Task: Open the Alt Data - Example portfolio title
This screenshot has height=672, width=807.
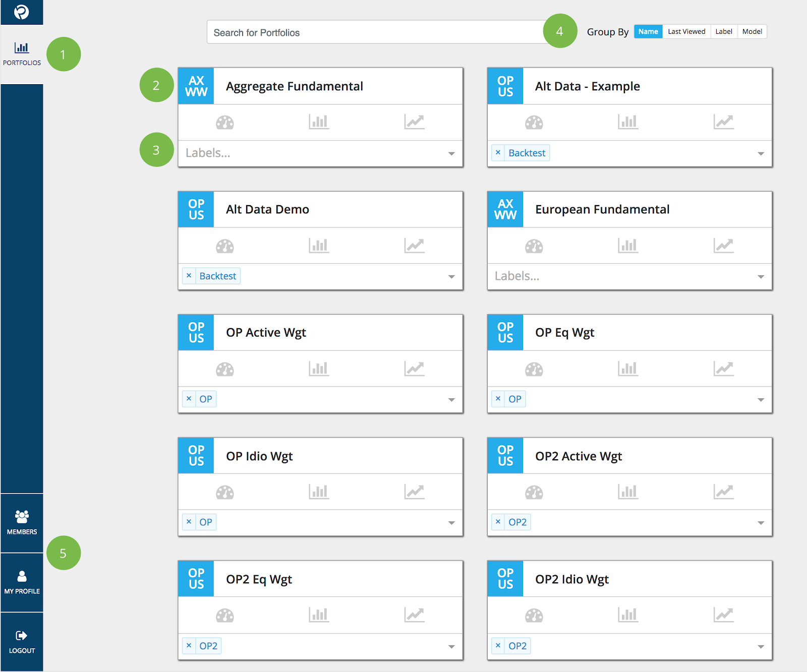Action: (x=588, y=86)
